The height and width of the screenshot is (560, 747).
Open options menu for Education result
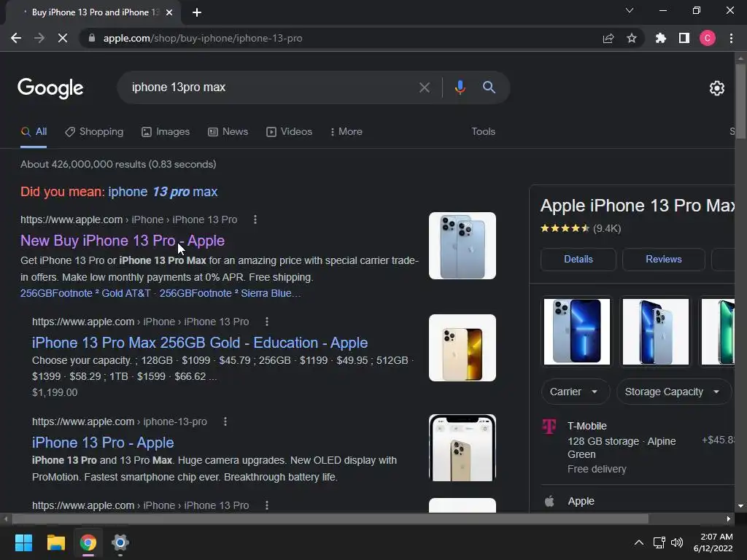pos(267,322)
